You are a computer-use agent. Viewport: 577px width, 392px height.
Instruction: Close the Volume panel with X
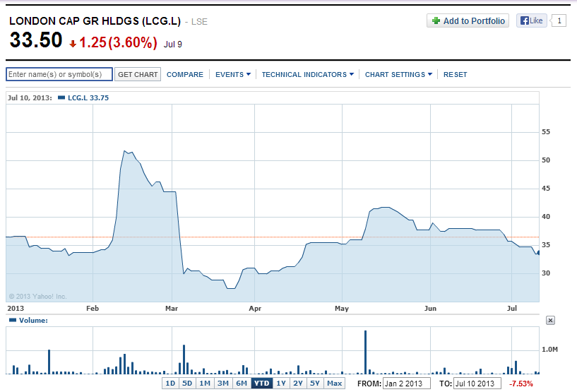551,320
